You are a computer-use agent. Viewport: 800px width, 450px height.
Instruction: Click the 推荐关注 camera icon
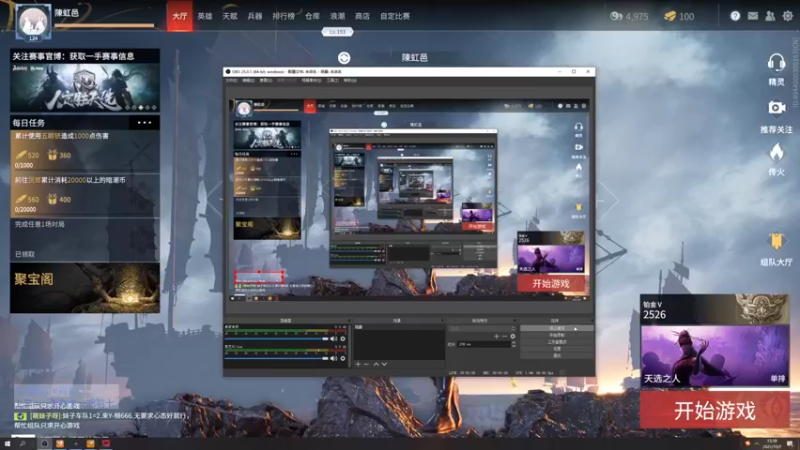(777, 108)
